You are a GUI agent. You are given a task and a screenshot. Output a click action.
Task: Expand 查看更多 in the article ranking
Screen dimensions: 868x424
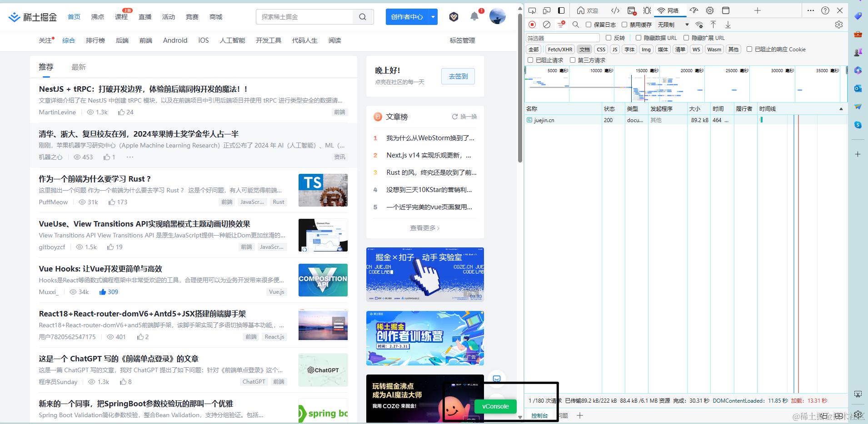pos(424,228)
